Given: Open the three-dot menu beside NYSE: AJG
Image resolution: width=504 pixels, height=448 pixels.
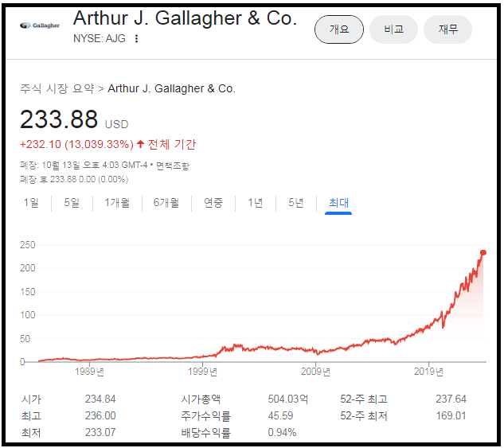Looking at the screenshot, I should [137, 39].
